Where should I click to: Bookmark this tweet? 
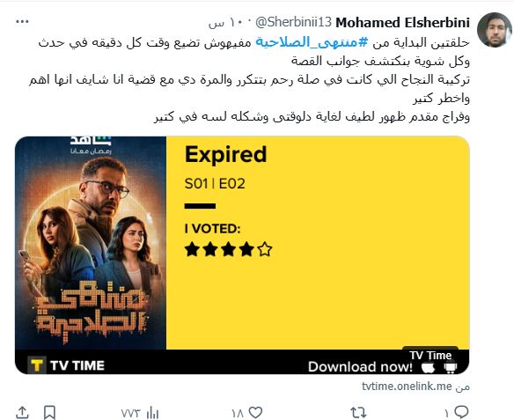(50, 412)
